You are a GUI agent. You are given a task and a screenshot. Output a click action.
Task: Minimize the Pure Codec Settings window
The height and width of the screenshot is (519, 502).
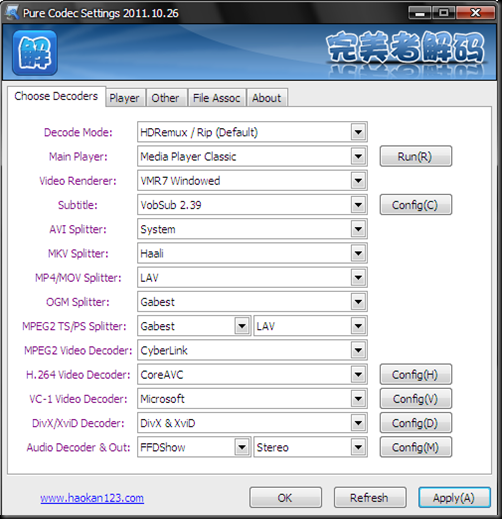tap(420, 13)
